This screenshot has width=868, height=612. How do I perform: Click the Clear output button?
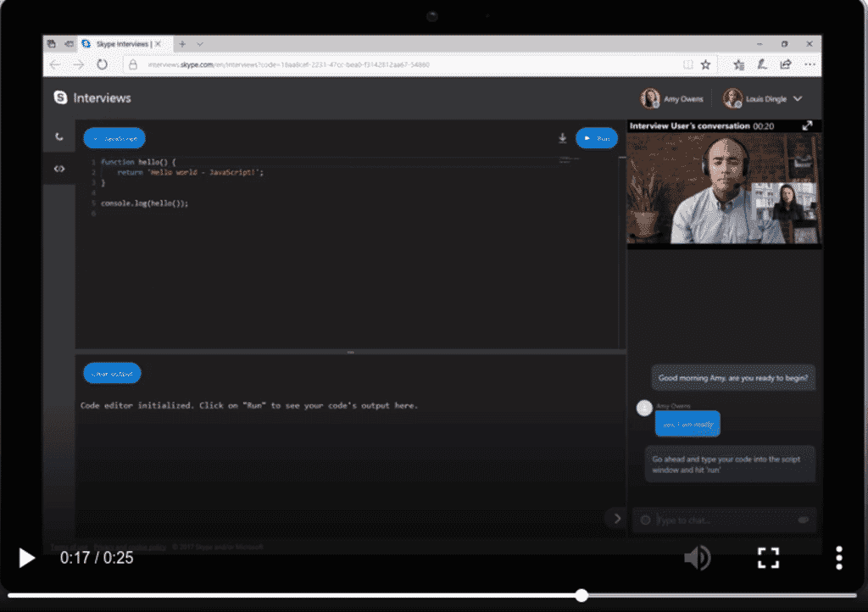tap(113, 374)
